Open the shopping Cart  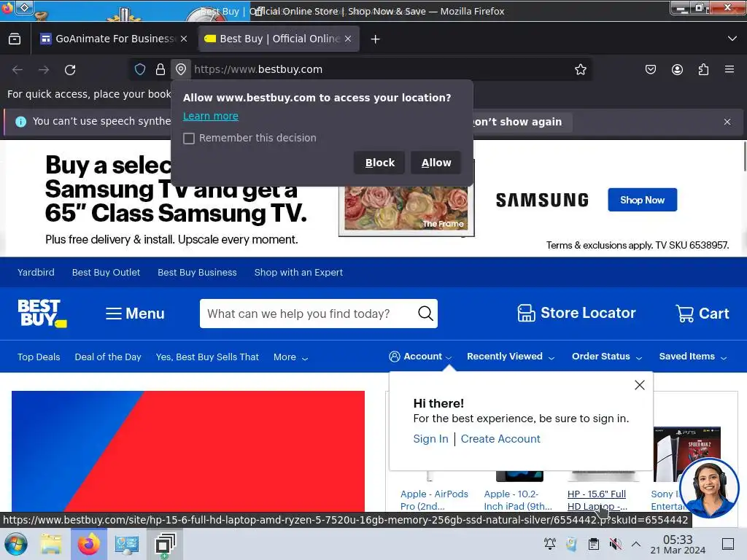tap(703, 314)
